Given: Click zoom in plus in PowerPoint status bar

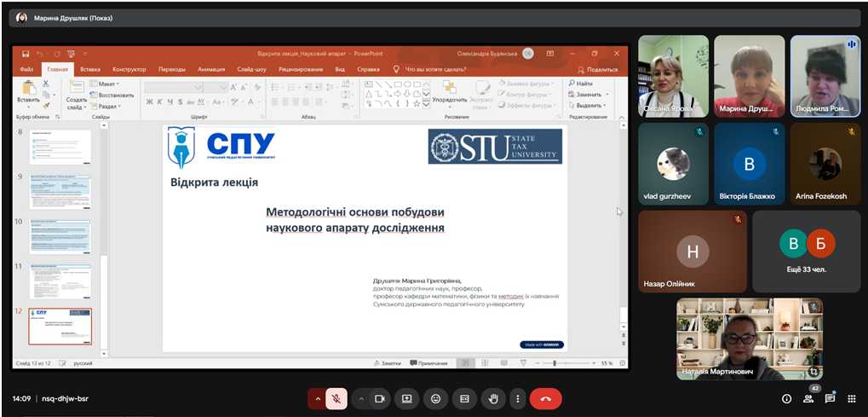Looking at the screenshot, I should click(595, 363).
